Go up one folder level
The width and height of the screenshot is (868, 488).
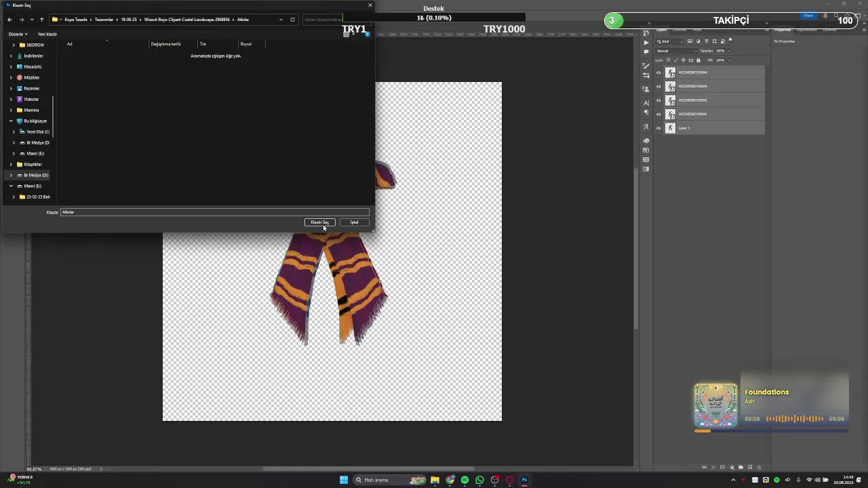[x=41, y=20]
